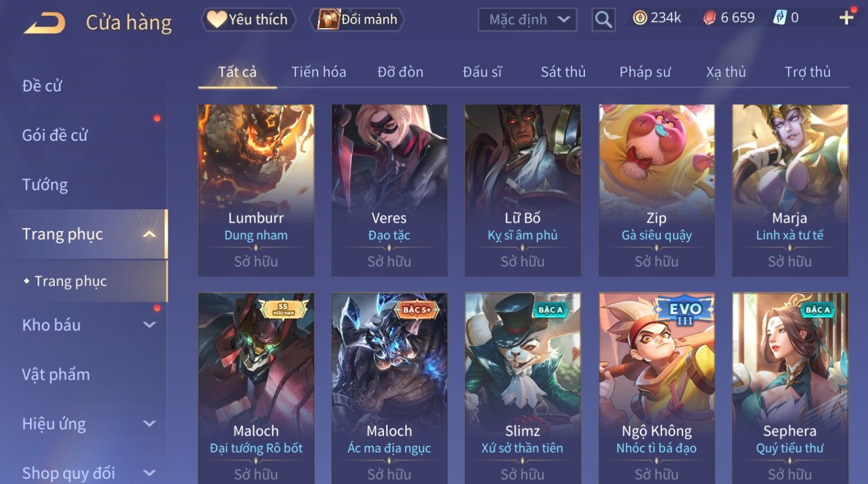
Task: Open the Mặc định sort dropdown
Action: point(528,20)
